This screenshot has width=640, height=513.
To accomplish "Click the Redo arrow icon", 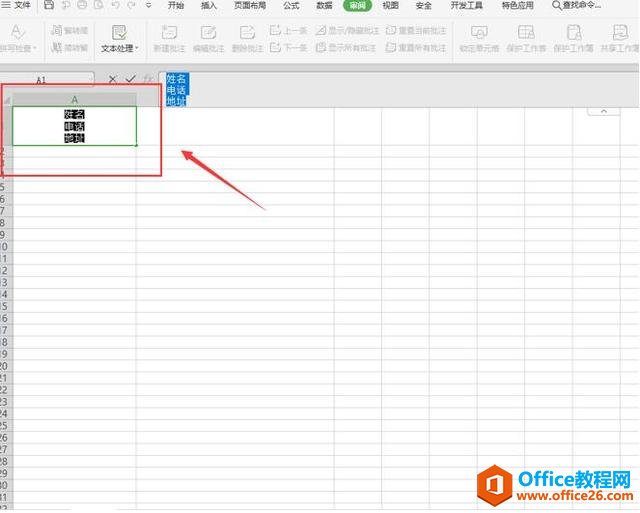I will click(x=131, y=5).
